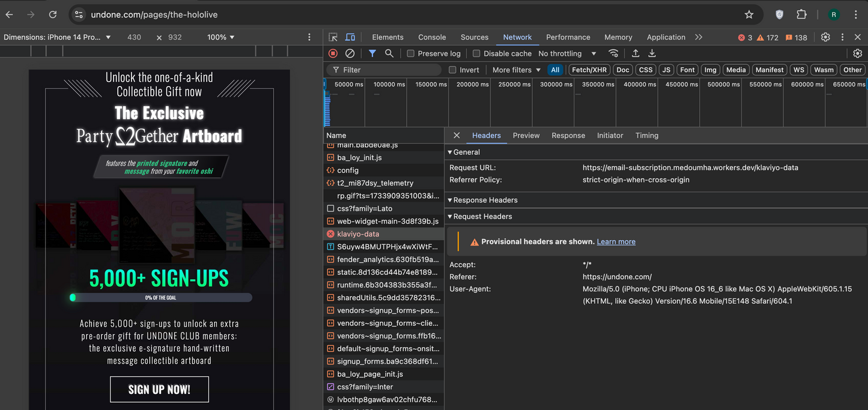
Task: Toggle the network filter funnel icon
Action: (372, 53)
